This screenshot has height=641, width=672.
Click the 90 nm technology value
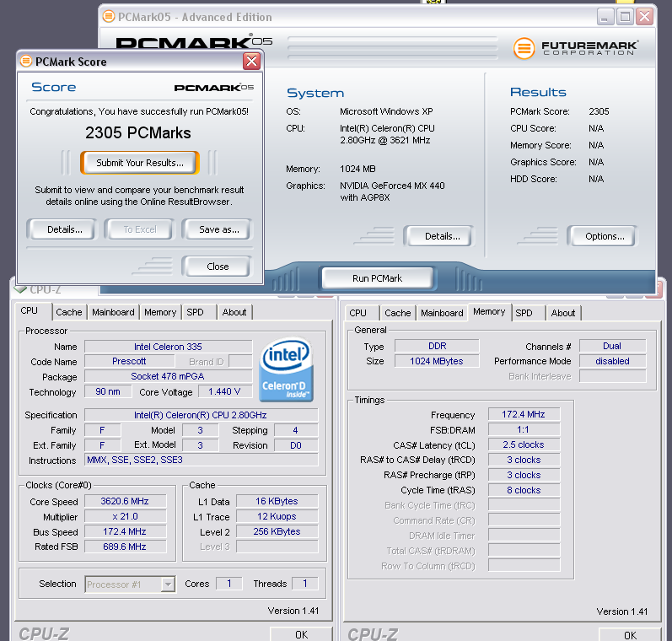(108, 391)
